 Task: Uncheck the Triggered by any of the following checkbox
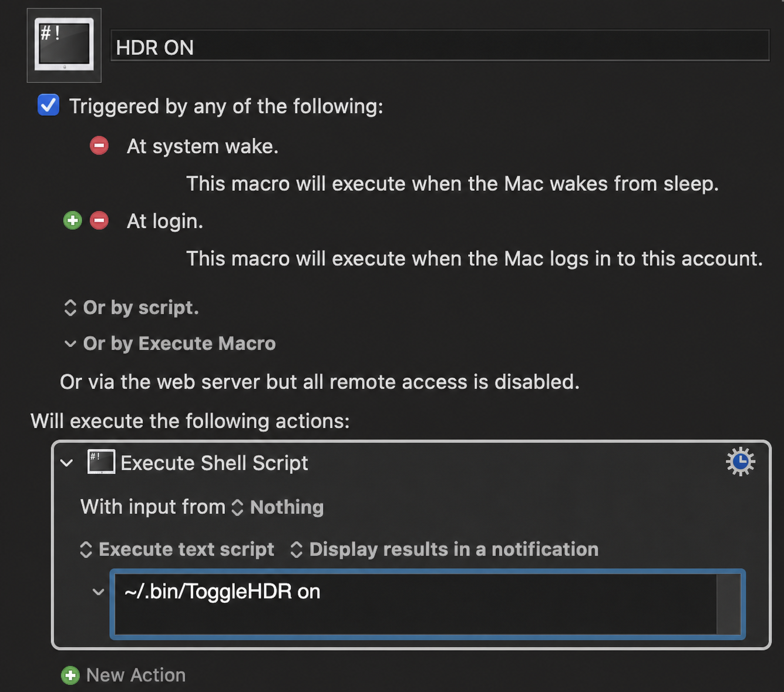[48, 106]
